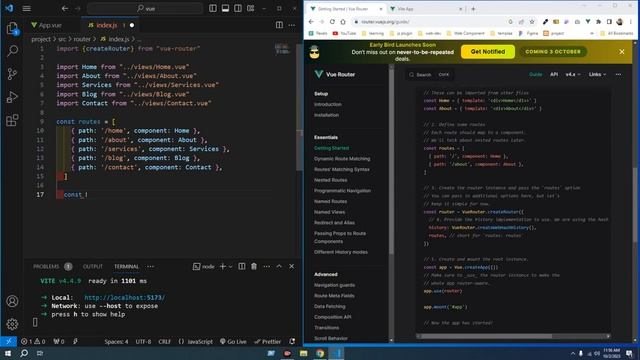The width and height of the screenshot is (640, 360).
Task: Open the Manage gear in VS Code
Action: pos(12,324)
